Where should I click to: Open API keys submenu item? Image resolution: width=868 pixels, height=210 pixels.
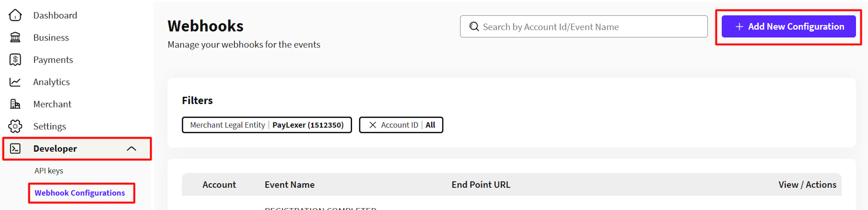[49, 171]
